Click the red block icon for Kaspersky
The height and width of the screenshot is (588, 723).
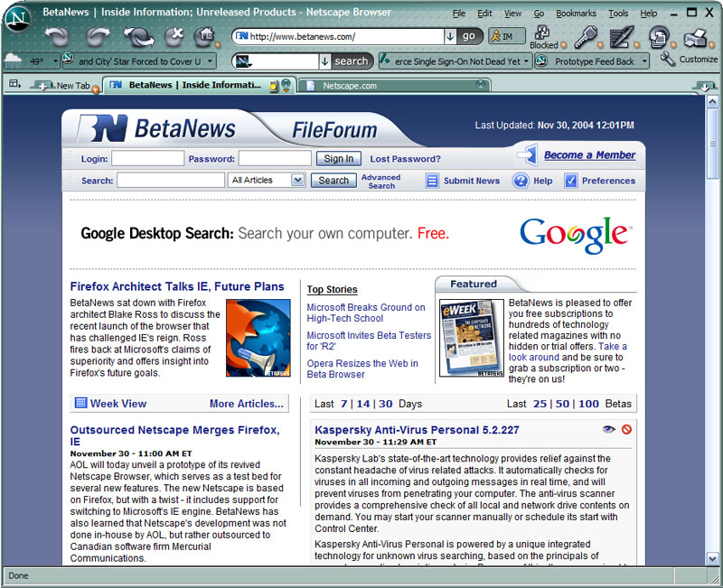click(626, 429)
